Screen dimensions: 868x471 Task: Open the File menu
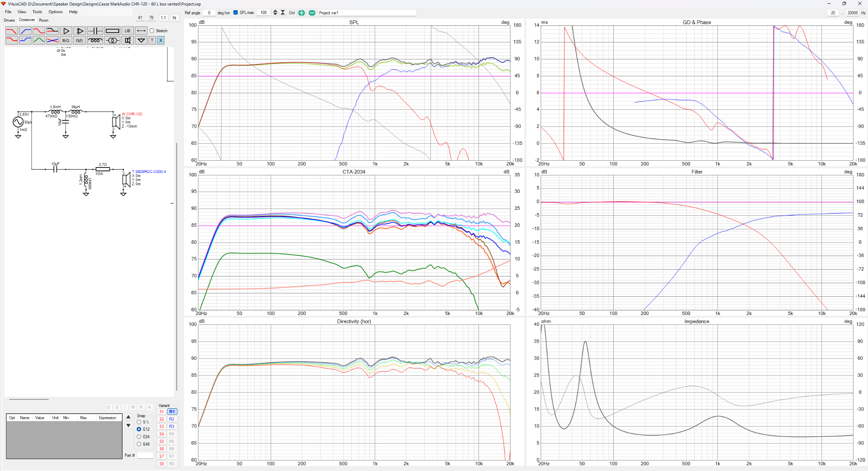coord(8,12)
